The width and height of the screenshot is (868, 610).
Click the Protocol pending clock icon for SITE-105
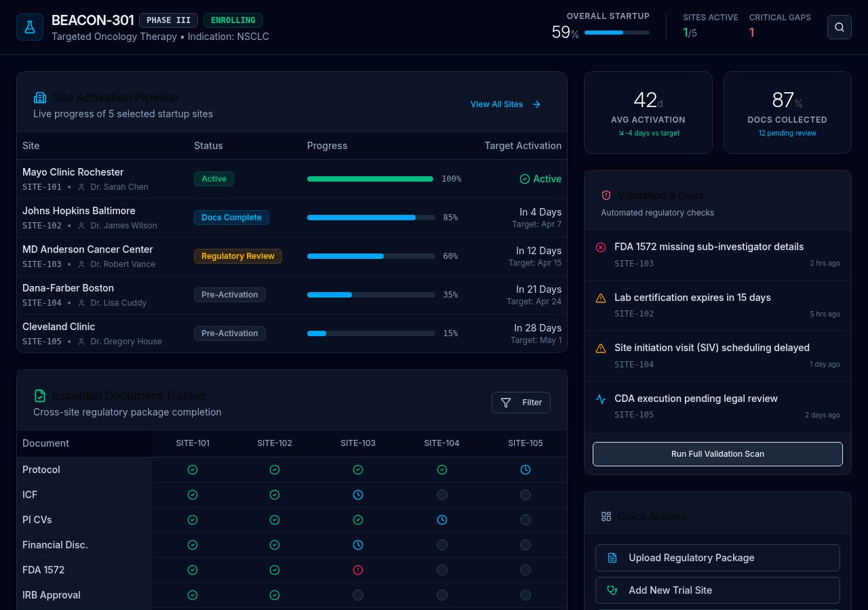point(526,470)
